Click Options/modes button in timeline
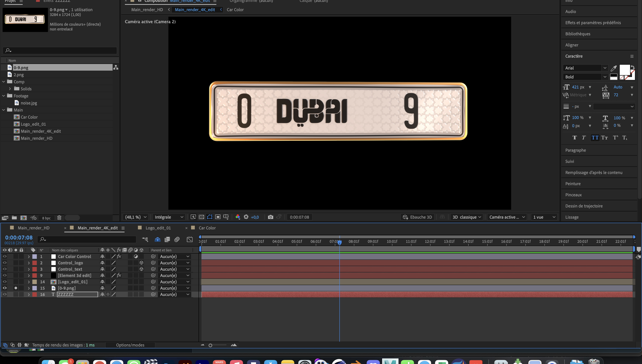The image size is (642, 364). pos(130,345)
